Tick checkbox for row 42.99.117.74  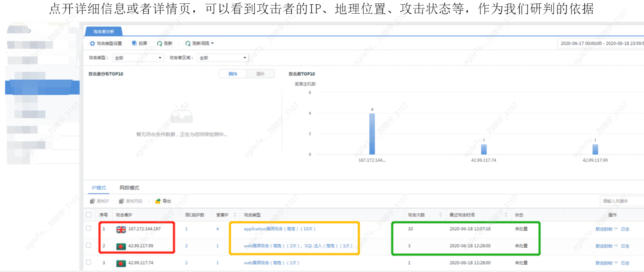pos(89,263)
